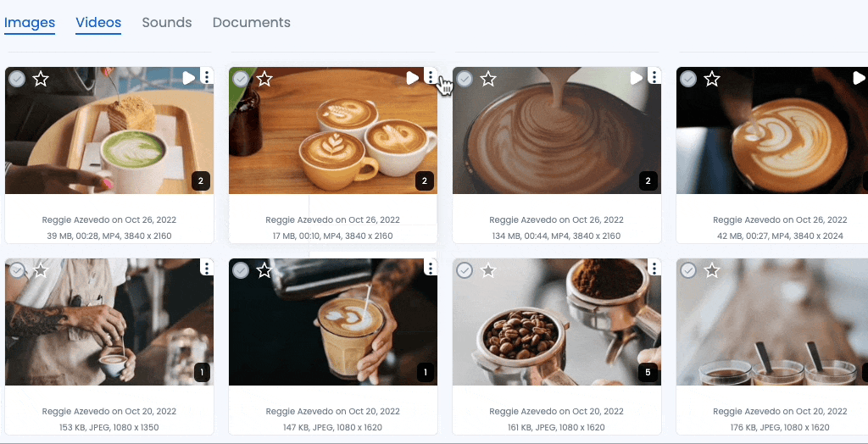
Task: Open three-dot menu on 134 MB video
Action: tap(654, 76)
